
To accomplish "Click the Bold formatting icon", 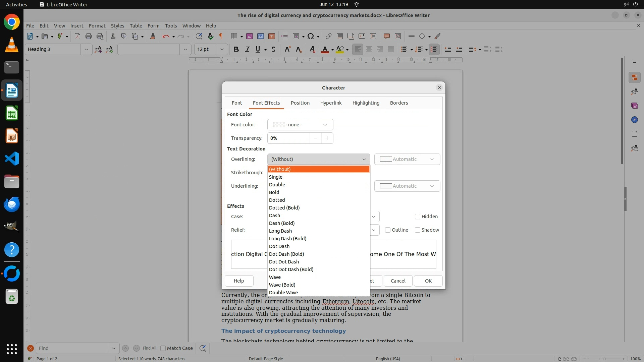I will pos(236,50).
